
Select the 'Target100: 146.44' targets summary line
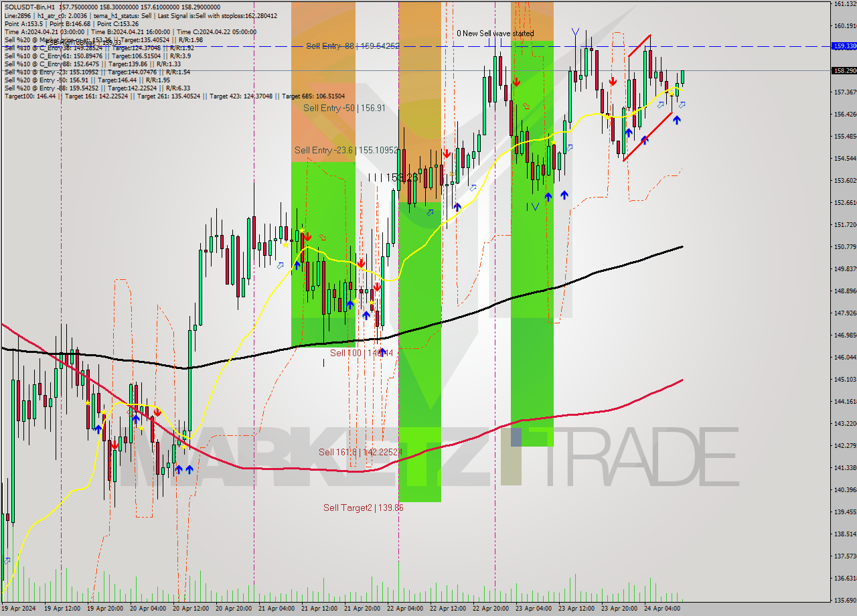click(175, 96)
